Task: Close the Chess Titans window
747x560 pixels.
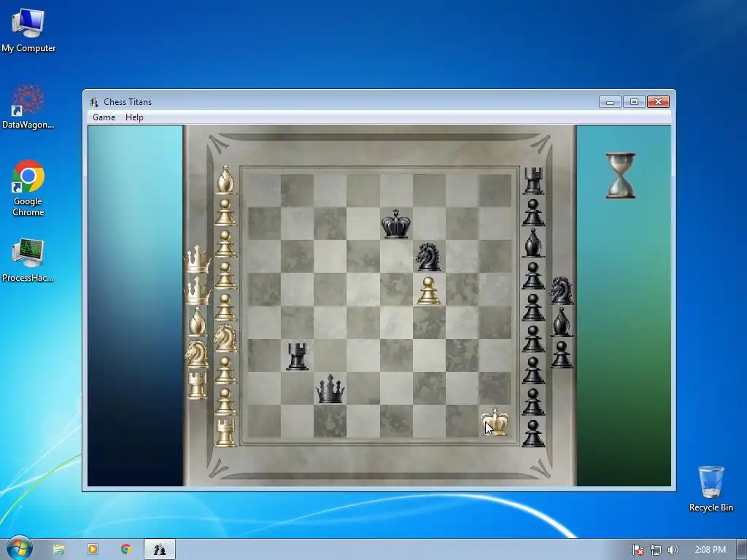Action: pos(658,102)
